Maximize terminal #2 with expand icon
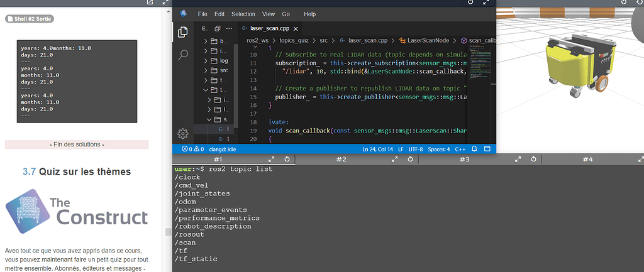 point(396,160)
